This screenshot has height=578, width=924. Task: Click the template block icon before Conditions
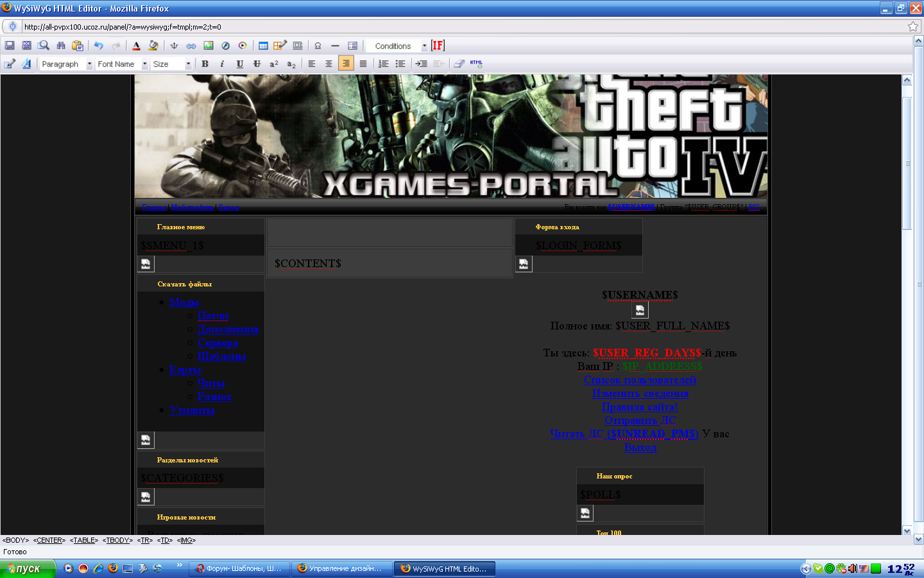[352, 46]
